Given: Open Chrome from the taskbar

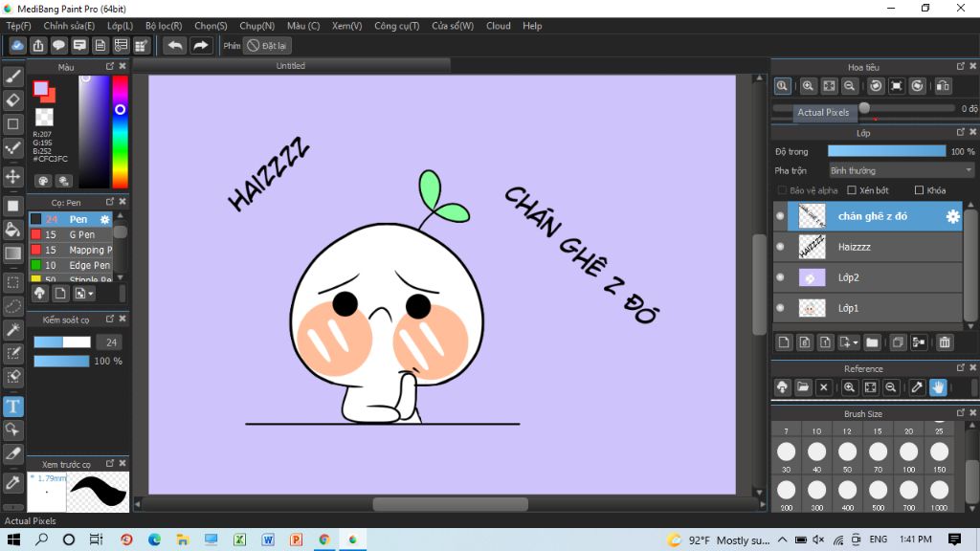Looking at the screenshot, I should point(324,540).
